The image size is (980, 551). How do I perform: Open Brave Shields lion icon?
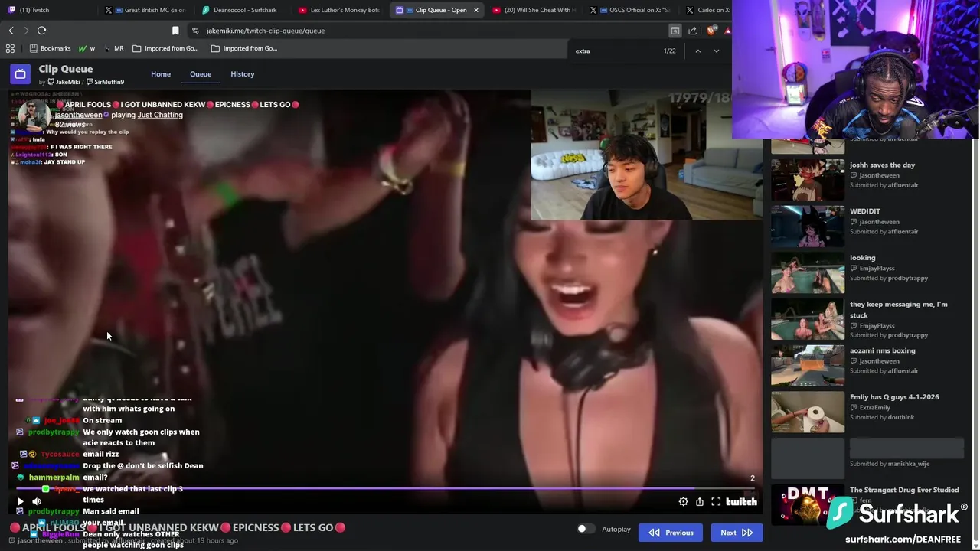coord(711,31)
